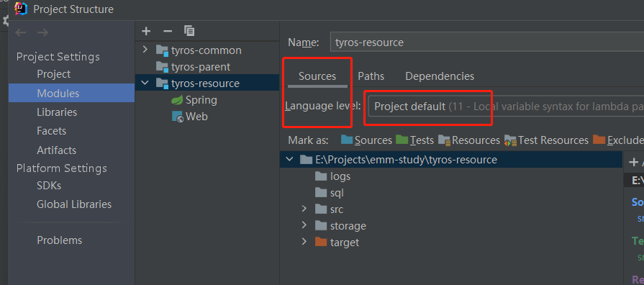Open Libraries in Project Settings
The image size is (644, 285).
coord(57,112)
